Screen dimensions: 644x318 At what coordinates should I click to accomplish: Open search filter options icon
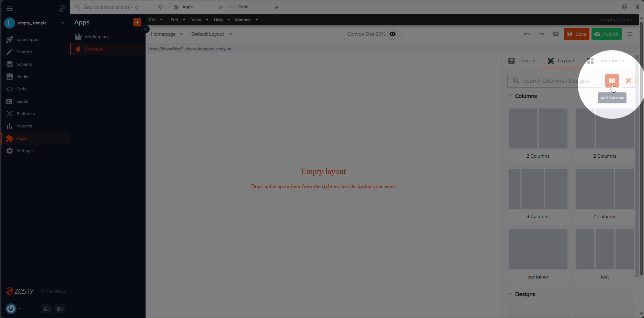tap(160, 7)
